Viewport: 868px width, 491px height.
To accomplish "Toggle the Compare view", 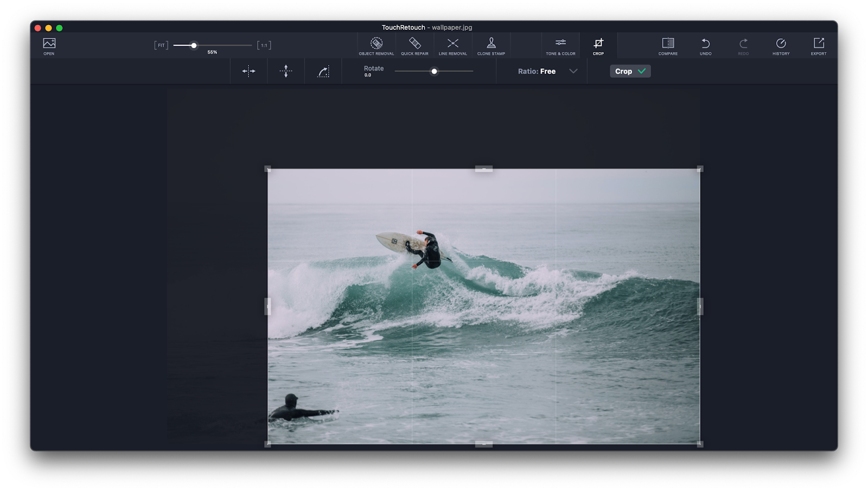I will [668, 46].
